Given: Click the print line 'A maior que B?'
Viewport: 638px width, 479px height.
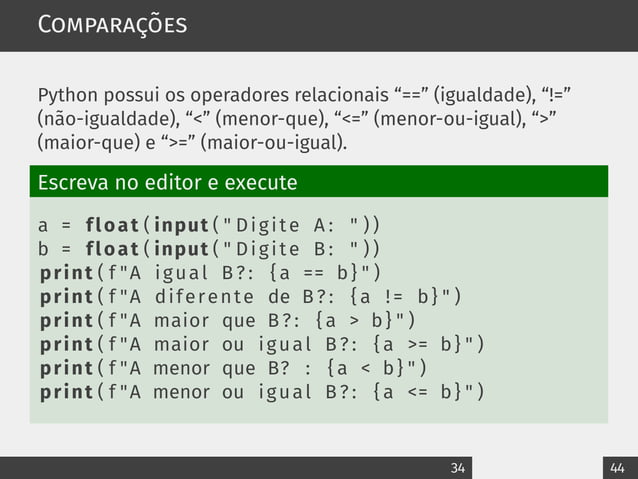Looking at the screenshot, I should (x=227, y=321).
